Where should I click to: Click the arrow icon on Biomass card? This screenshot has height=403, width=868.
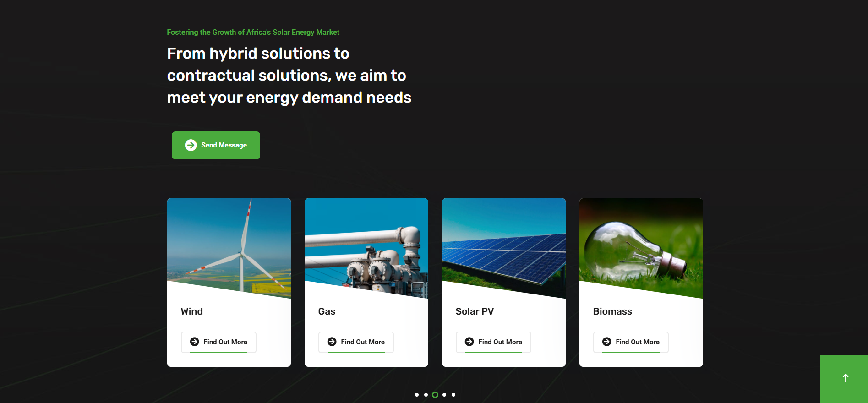coord(606,342)
